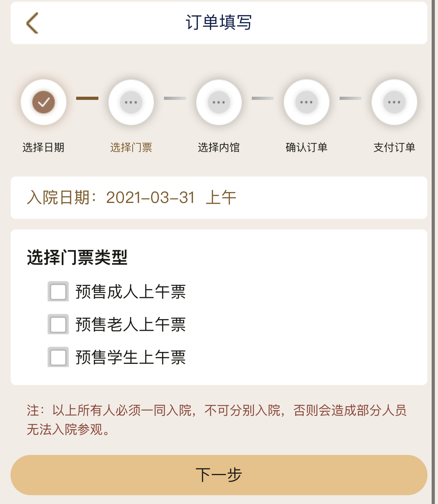Image resolution: width=438 pixels, height=504 pixels.
Task: Jump to the 确认订单 step label
Action: click(x=306, y=147)
